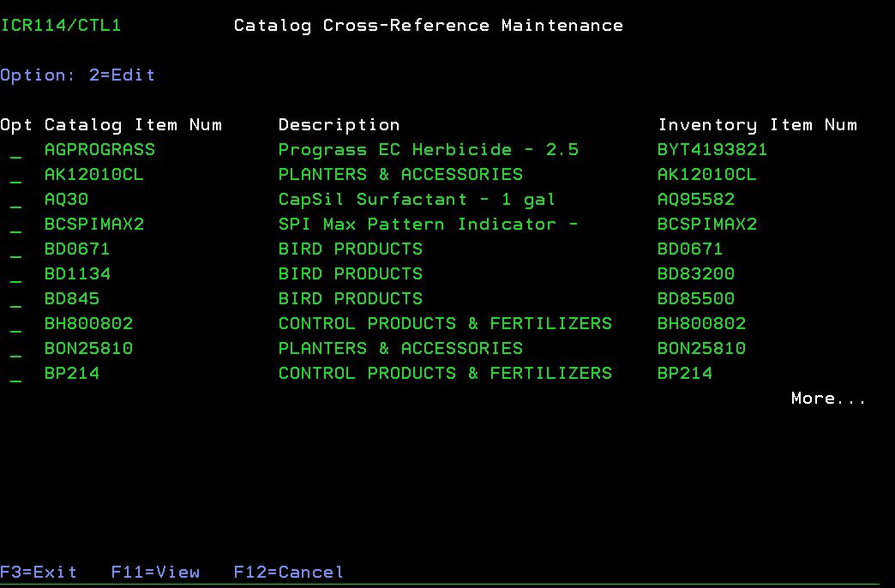895x588 pixels.
Task: Click F11=View to change view
Action: [x=155, y=572]
